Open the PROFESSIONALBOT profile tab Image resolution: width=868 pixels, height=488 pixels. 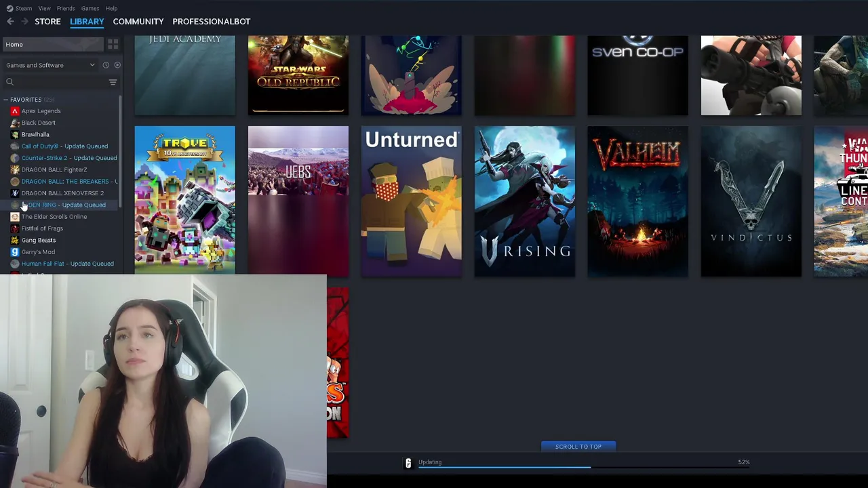pos(211,22)
